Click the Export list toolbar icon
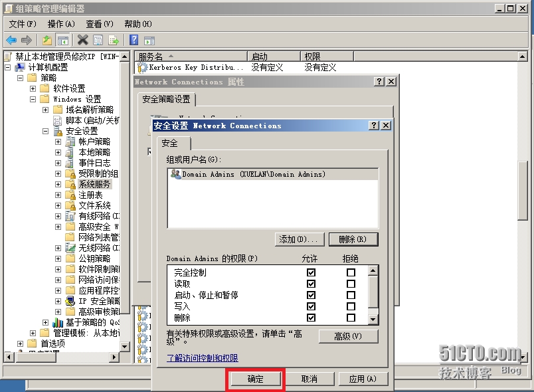The image size is (534, 392). [x=114, y=40]
